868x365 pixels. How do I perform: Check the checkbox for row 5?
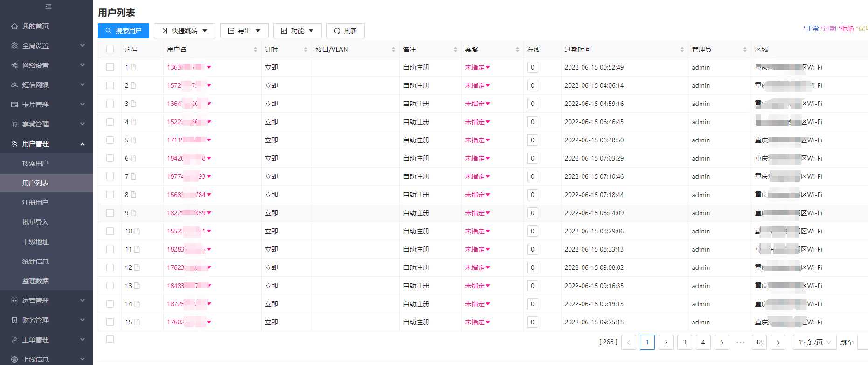pos(110,140)
